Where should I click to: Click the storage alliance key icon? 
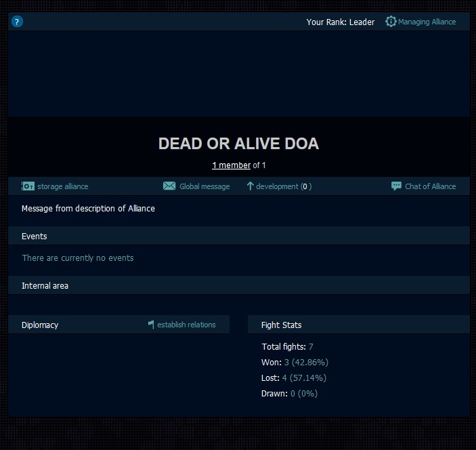28,186
